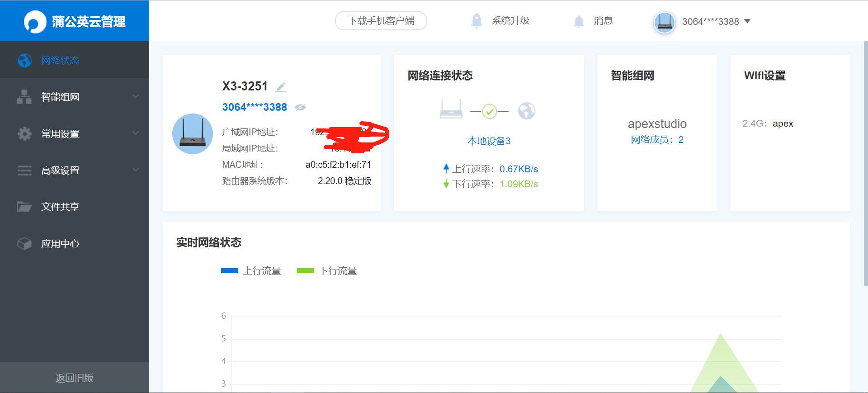Click 本地设备3 link
Image resolution: width=868 pixels, height=393 pixels.
pos(489,141)
